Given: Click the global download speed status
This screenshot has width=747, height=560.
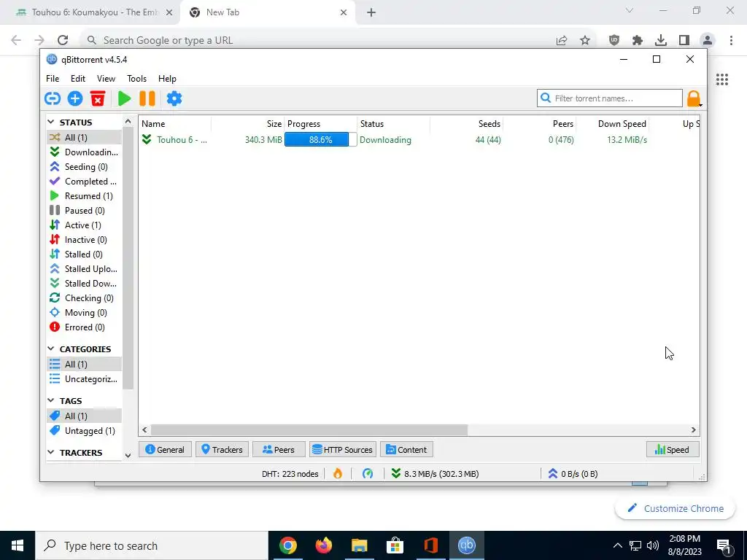Looking at the screenshot, I should tap(435, 474).
